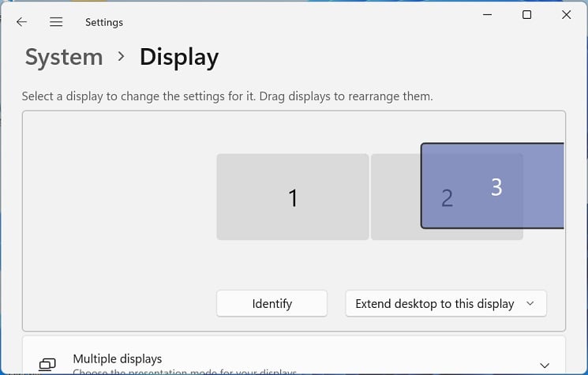Minimize the Settings window
Image resolution: width=588 pixels, height=375 pixels.
(487, 15)
